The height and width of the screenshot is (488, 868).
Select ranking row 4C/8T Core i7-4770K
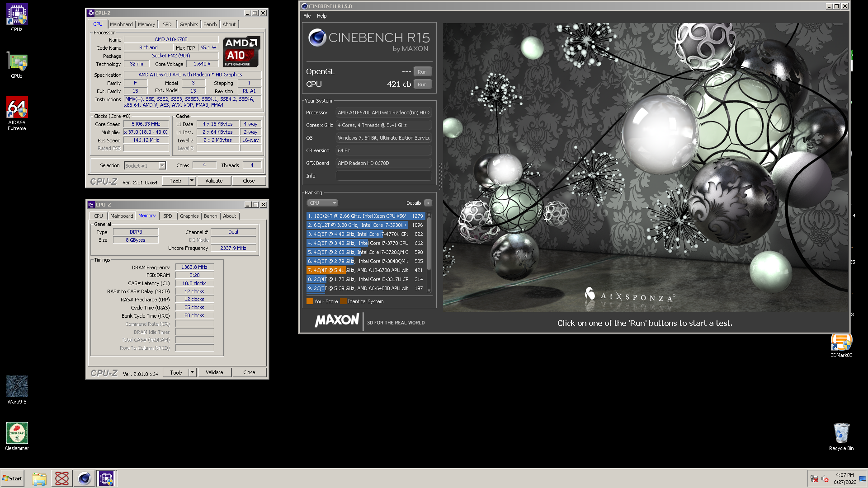tap(365, 234)
